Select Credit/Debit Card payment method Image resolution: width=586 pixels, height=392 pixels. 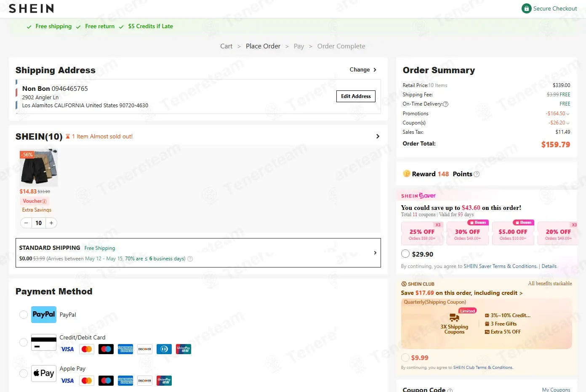pyautogui.click(x=24, y=342)
